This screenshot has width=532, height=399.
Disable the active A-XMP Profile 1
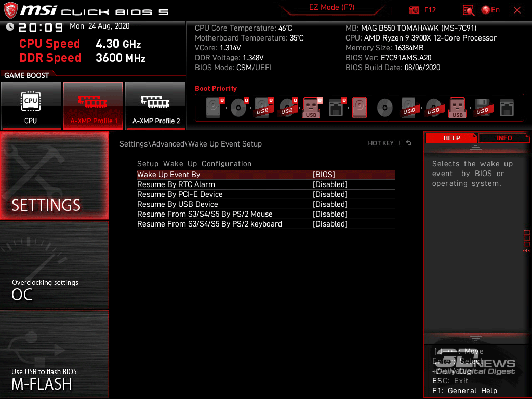pos(93,106)
